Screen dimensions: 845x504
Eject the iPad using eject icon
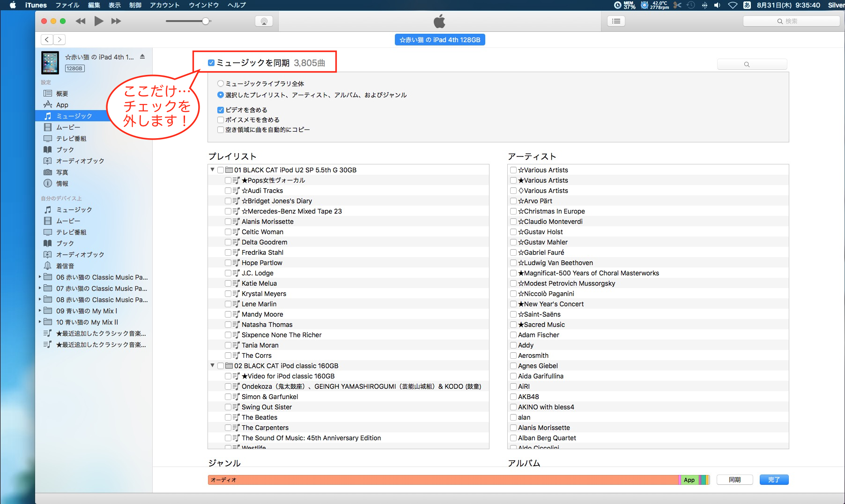point(142,57)
